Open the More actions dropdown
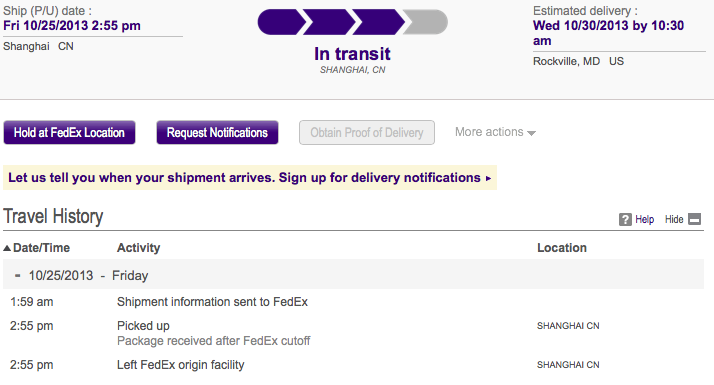 (x=495, y=132)
